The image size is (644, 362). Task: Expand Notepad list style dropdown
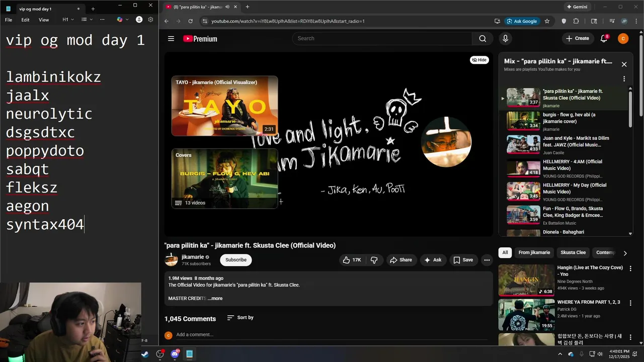tap(87, 20)
